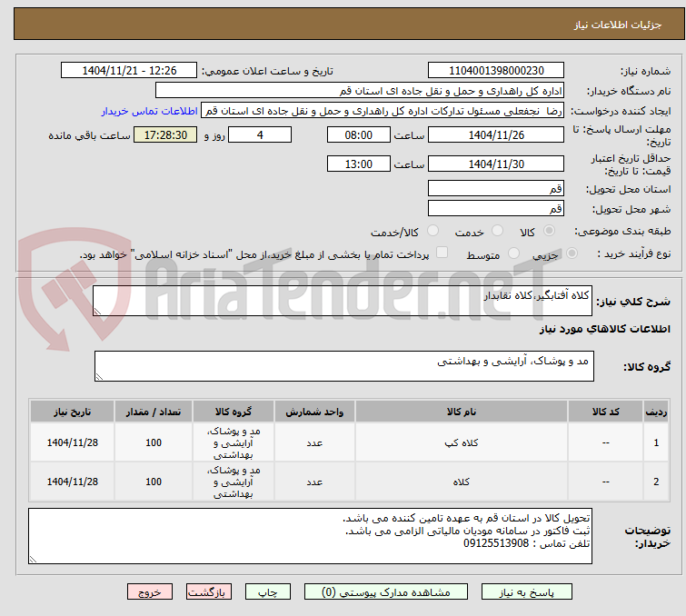Click the خروج exit button
Image resolution: width=686 pixels, height=616 pixels.
click(x=150, y=592)
